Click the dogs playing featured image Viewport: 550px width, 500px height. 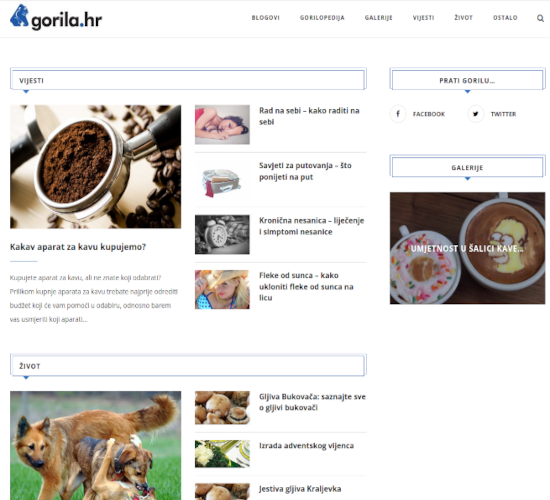pos(95,446)
